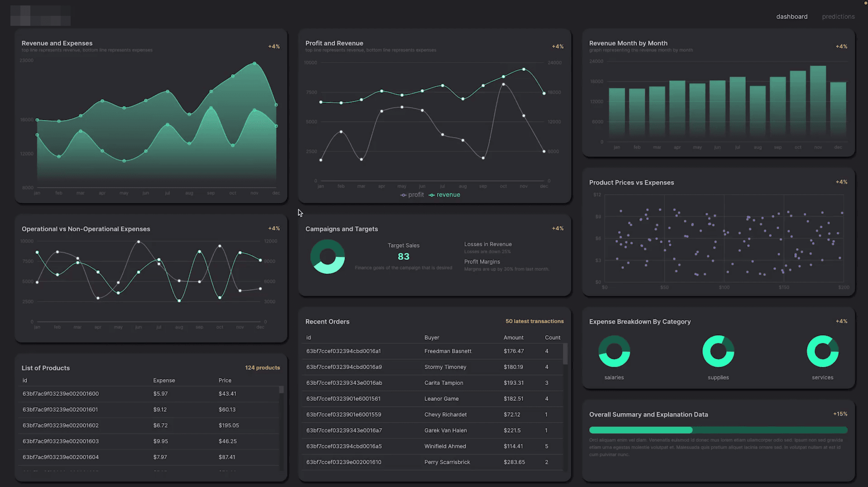Click the Buyer column header in orders
Image resolution: width=868 pixels, height=487 pixels.
point(432,338)
